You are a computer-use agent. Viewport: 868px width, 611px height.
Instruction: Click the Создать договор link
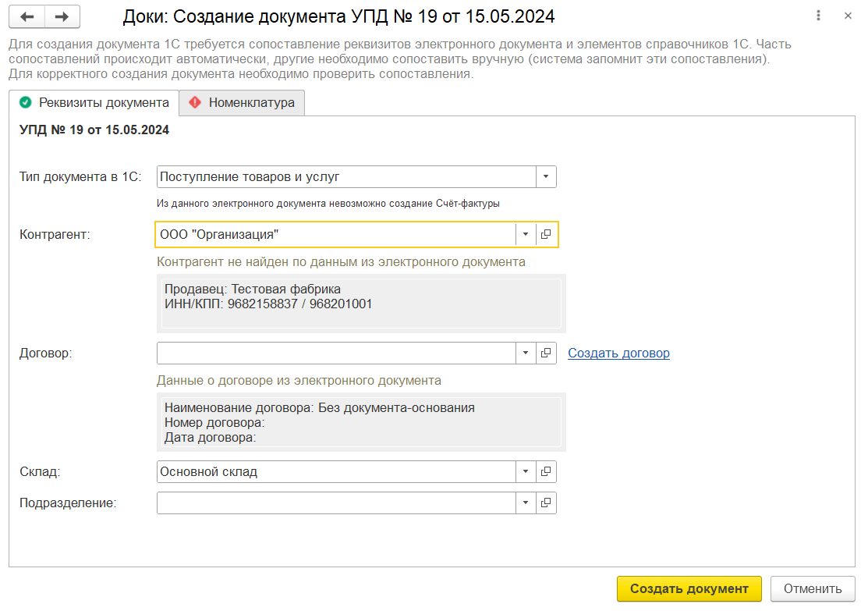(618, 353)
